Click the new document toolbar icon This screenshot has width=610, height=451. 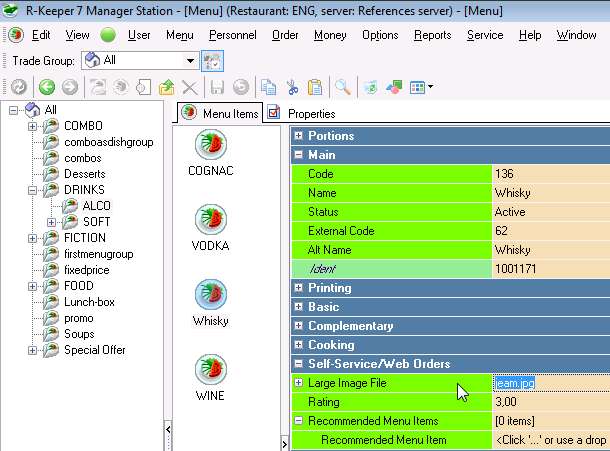click(143, 87)
